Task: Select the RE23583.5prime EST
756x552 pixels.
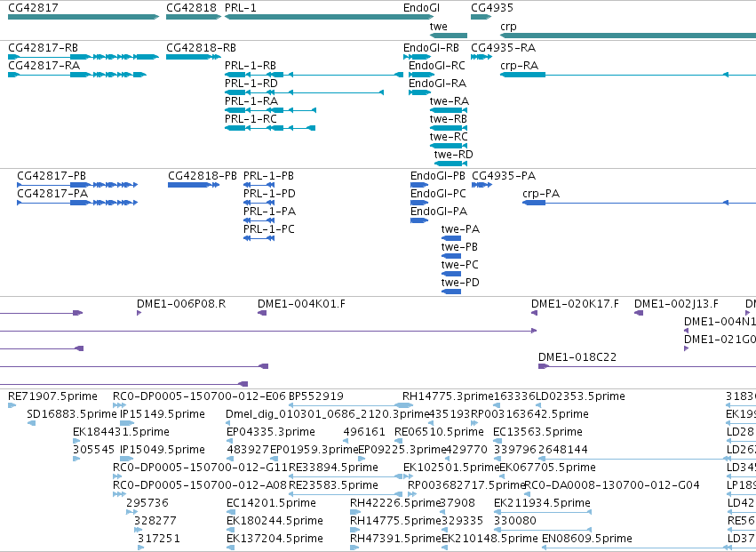Action: (346, 494)
